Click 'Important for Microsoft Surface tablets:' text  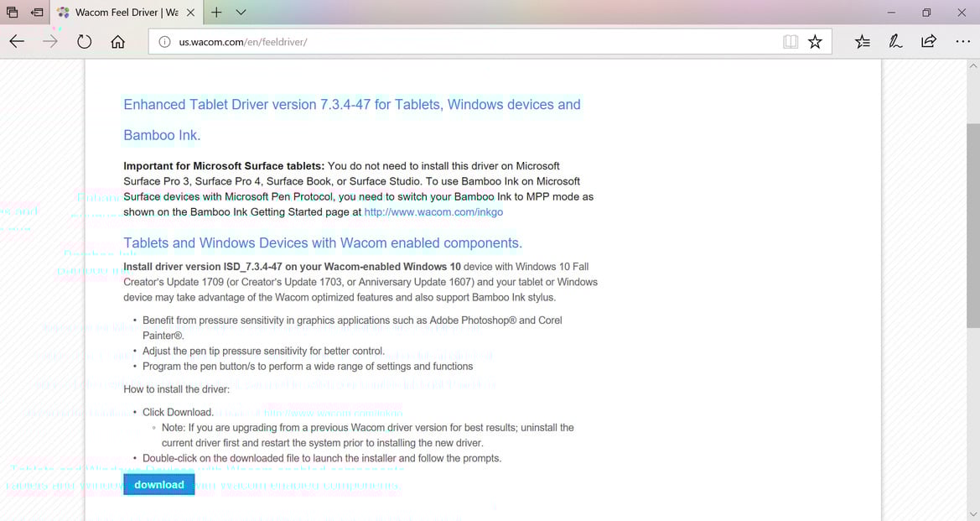[x=224, y=166]
